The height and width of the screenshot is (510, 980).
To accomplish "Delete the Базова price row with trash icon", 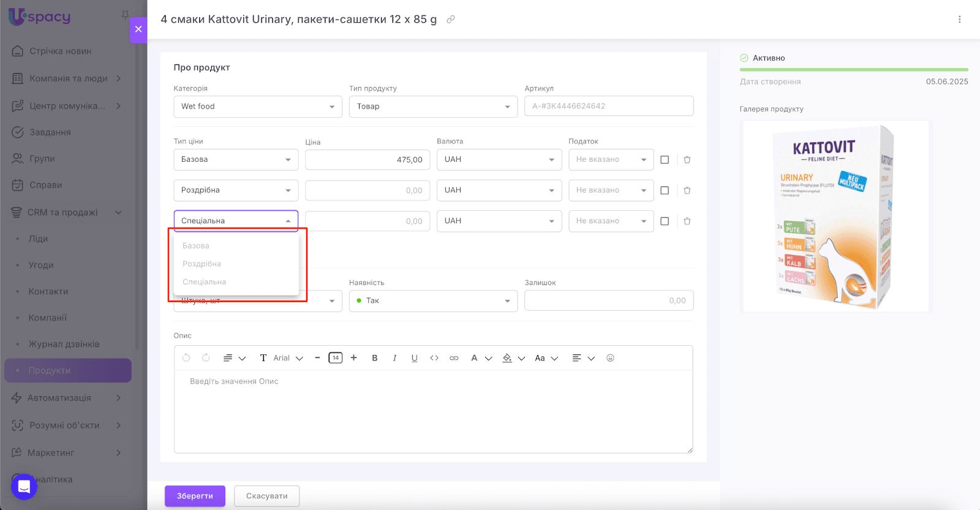I will [x=687, y=159].
